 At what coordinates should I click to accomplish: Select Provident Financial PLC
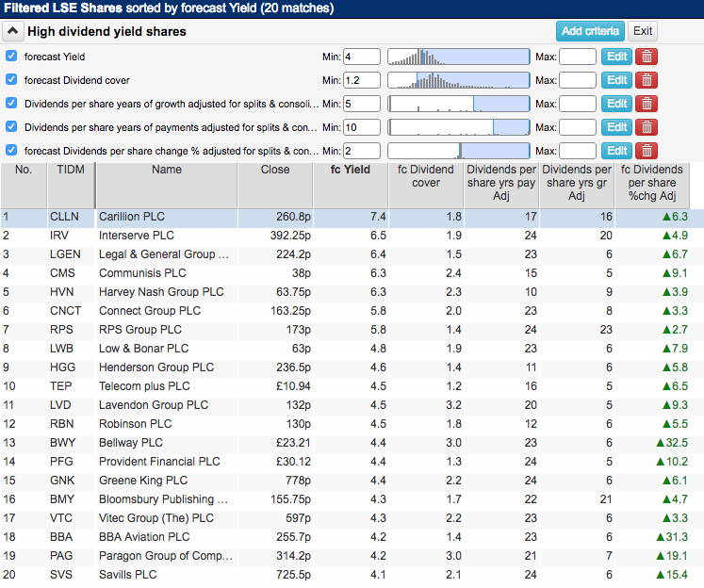click(x=352, y=462)
